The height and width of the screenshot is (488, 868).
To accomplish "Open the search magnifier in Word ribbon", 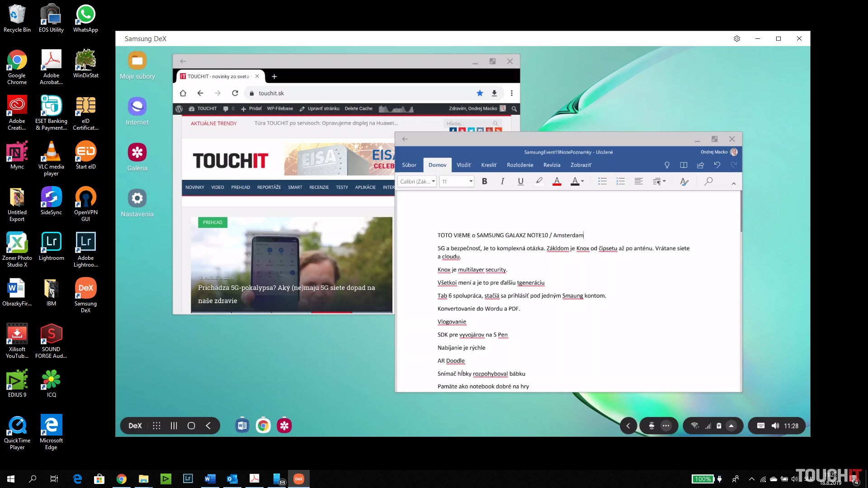I will click(x=708, y=182).
